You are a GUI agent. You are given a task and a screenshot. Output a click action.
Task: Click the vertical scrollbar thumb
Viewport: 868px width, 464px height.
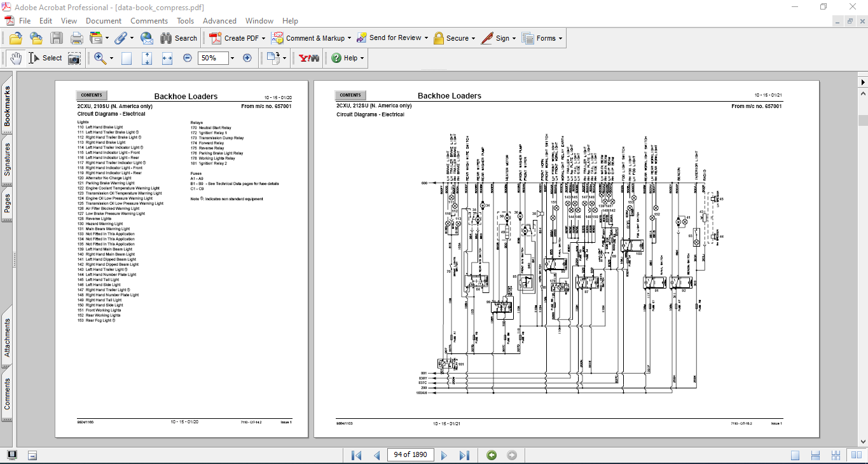click(x=863, y=120)
